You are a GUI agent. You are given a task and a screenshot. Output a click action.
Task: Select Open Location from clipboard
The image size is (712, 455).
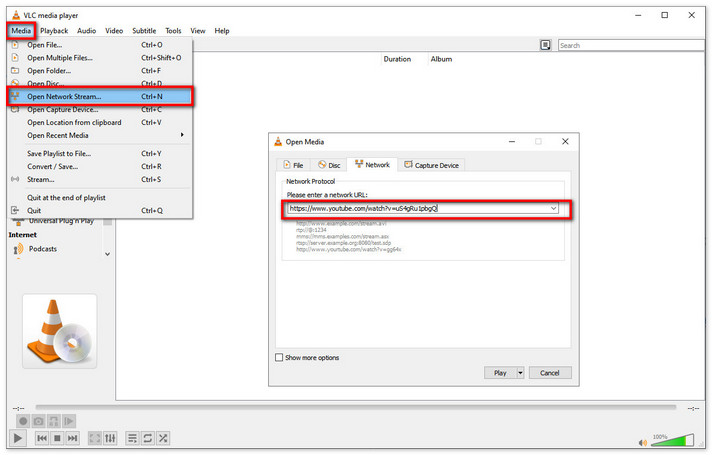click(100, 123)
